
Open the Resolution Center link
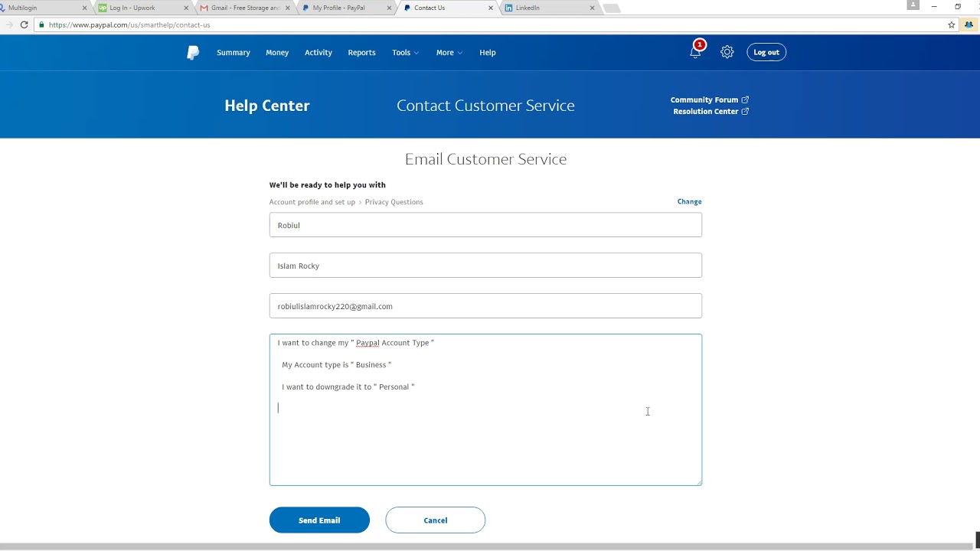coord(706,111)
